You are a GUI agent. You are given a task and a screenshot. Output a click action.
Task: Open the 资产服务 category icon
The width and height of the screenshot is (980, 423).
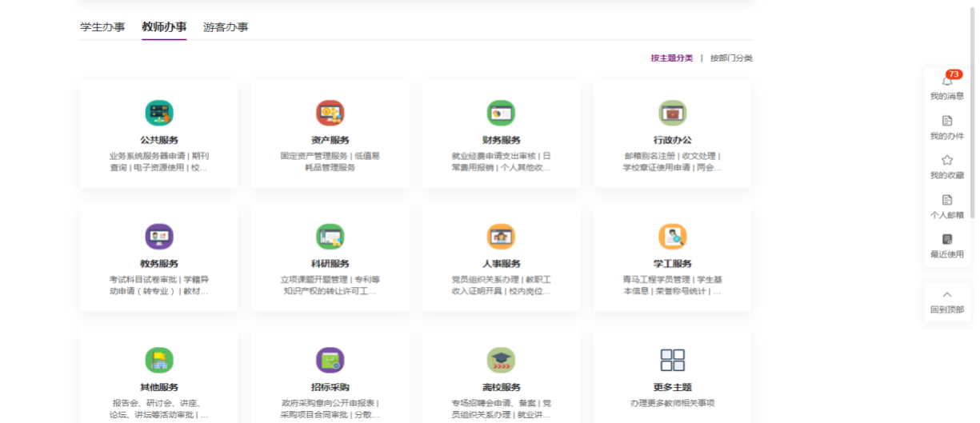(x=330, y=114)
